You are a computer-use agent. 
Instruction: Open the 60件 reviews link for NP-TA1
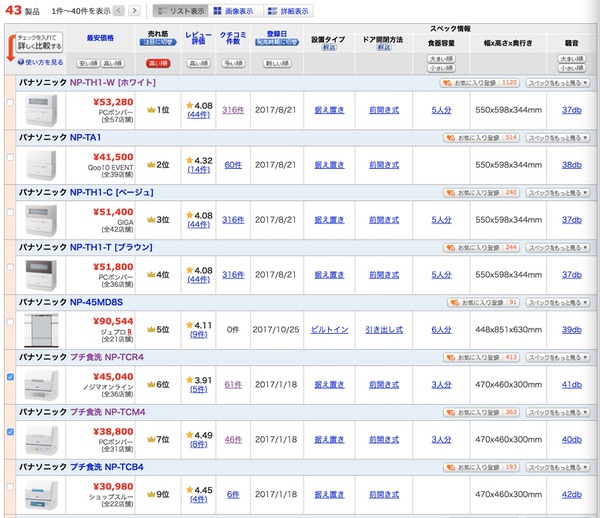click(x=233, y=165)
